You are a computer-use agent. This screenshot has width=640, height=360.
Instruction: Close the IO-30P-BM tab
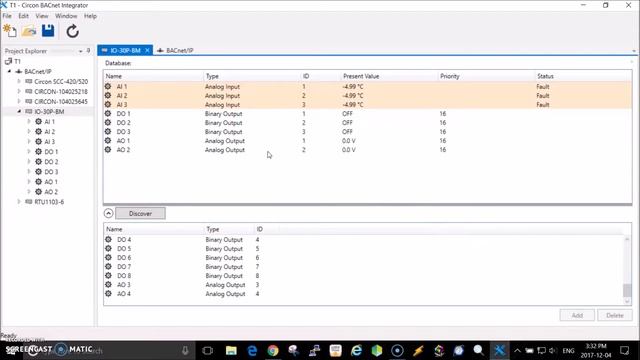click(x=147, y=50)
